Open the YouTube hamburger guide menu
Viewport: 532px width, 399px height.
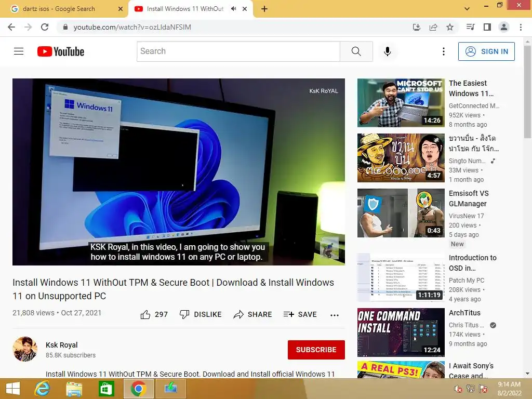19,51
